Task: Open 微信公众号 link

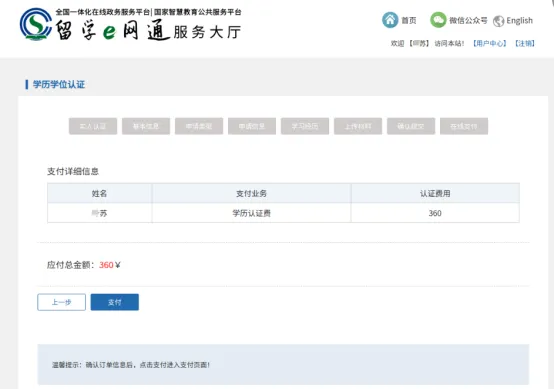Action: pyautogui.click(x=468, y=20)
